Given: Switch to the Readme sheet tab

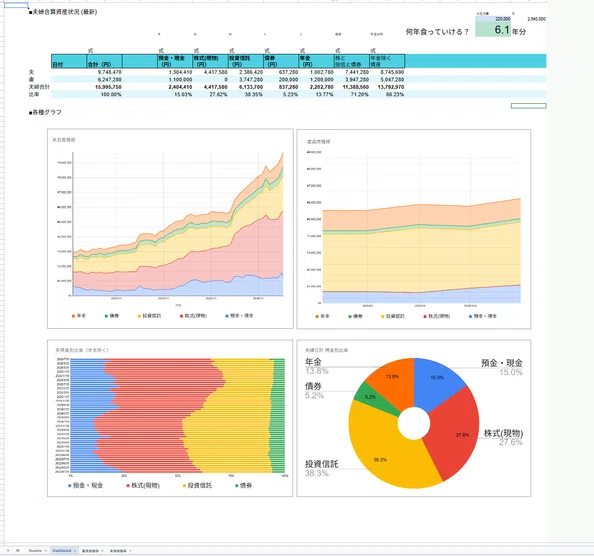Looking at the screenshot, I should [x=35, y=550].
